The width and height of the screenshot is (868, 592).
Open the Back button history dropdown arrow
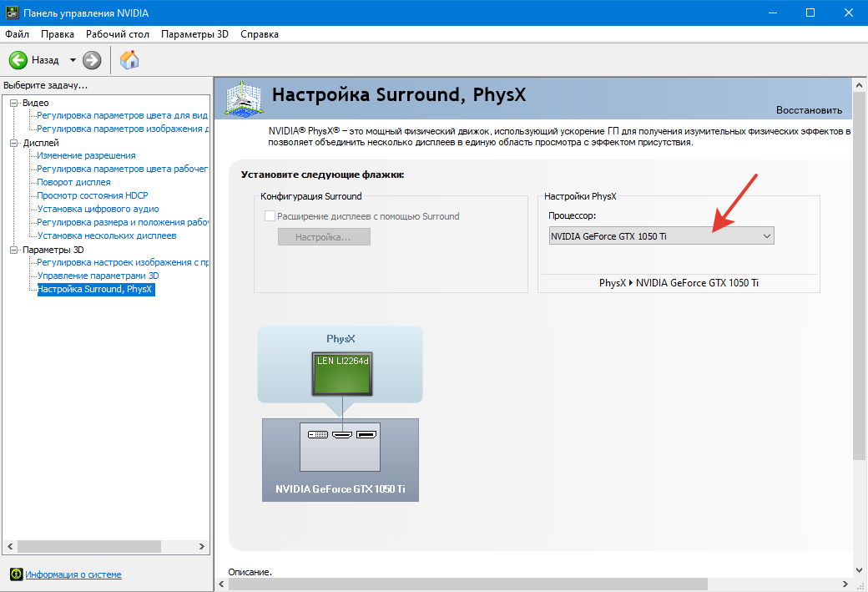(73, 60)
